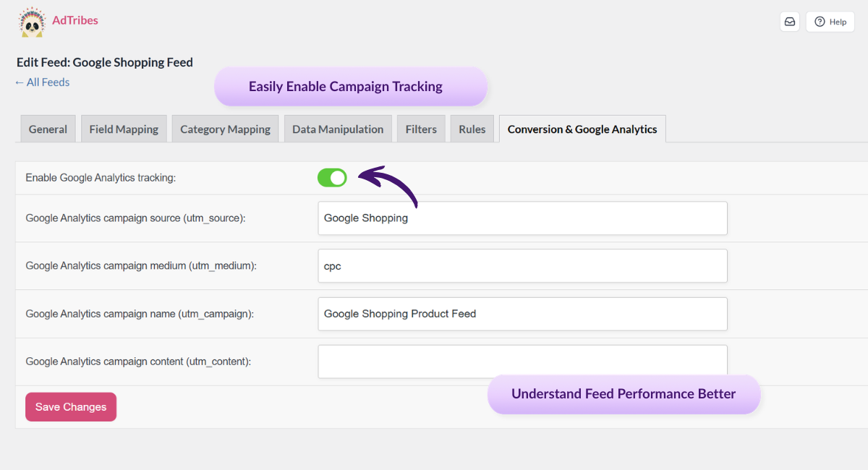868x470 pixels.
Task: Select the Category Mapping tab
Action: click(224, 129)
